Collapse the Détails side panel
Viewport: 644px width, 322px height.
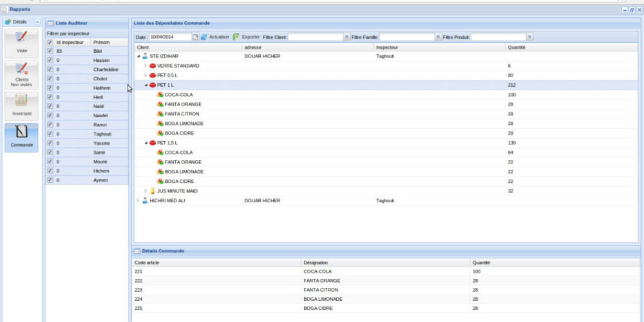37,22
